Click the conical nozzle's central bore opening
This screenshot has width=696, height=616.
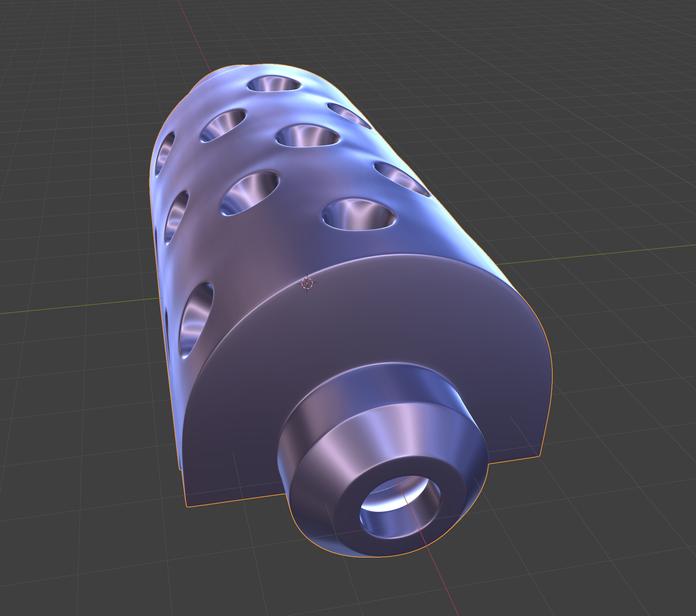coord(400,507)
